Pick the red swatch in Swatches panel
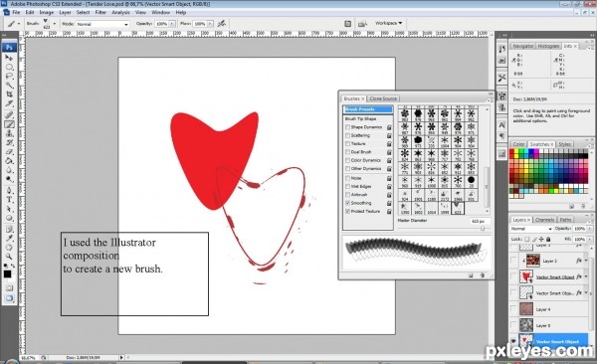 click(x=512, y=151)
